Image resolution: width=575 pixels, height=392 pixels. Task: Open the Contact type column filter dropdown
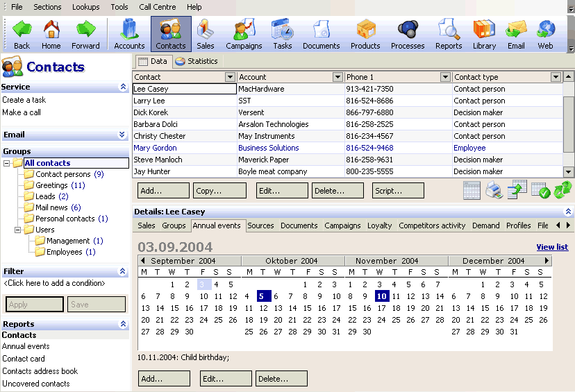[556, 77]
